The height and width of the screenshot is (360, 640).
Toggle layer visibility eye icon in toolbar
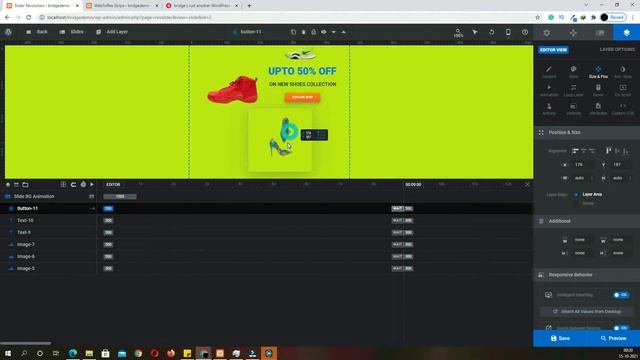324,32
